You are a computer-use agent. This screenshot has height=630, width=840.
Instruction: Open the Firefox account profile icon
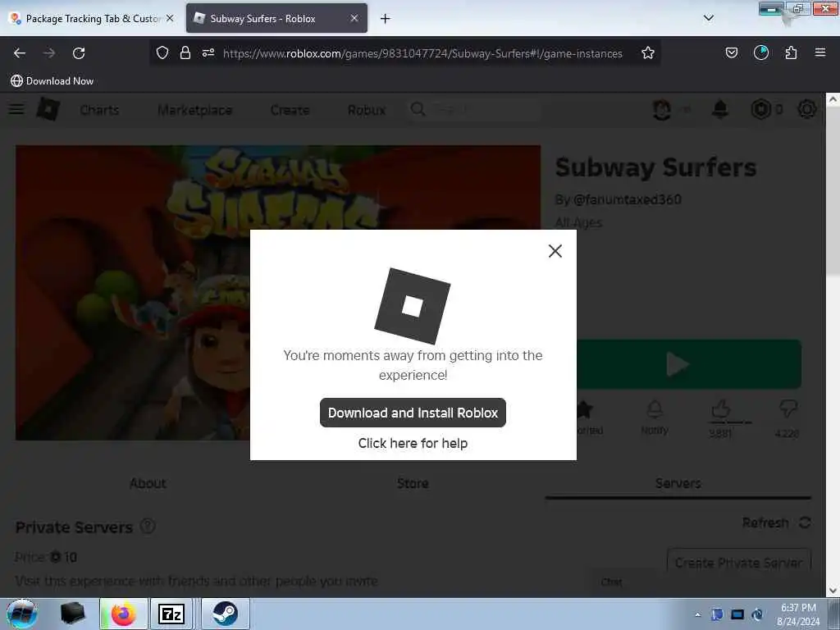tap(760, 52)
